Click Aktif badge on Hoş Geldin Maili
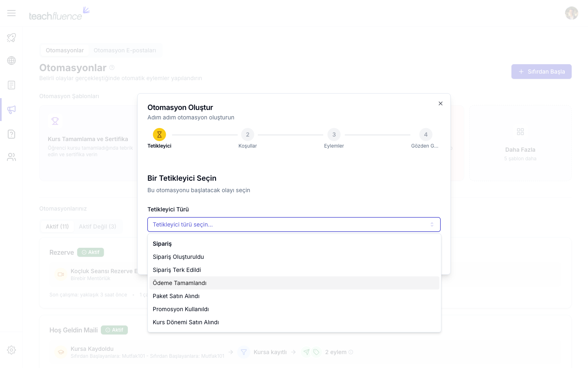 pyautogui.click(x=114, y=330)
